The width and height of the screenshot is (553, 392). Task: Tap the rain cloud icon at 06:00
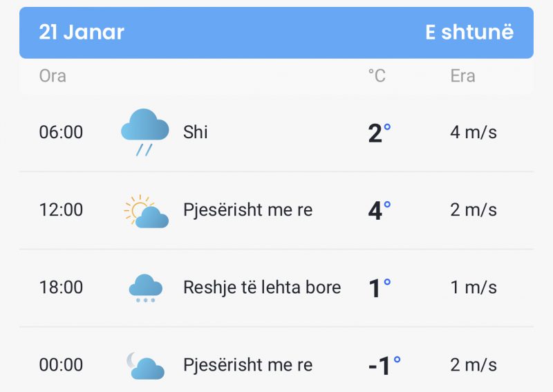pos(144,132)
